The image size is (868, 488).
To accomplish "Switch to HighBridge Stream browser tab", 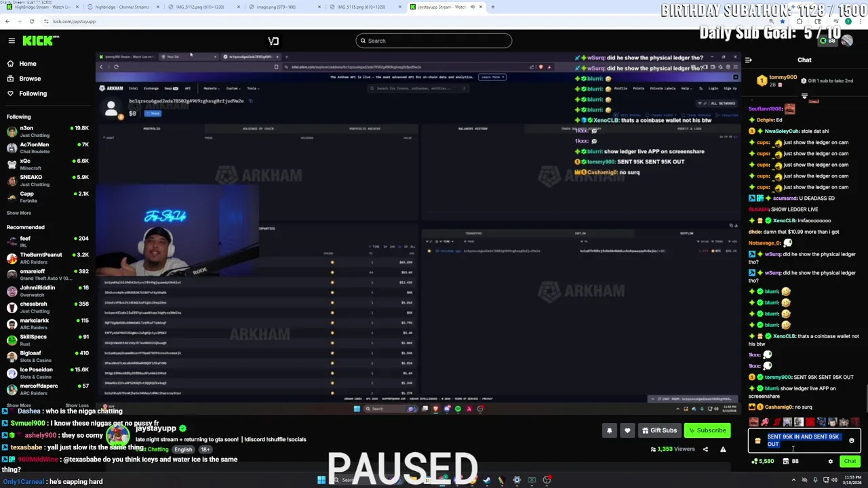I will pyautogui.click(x=42, y=7).
